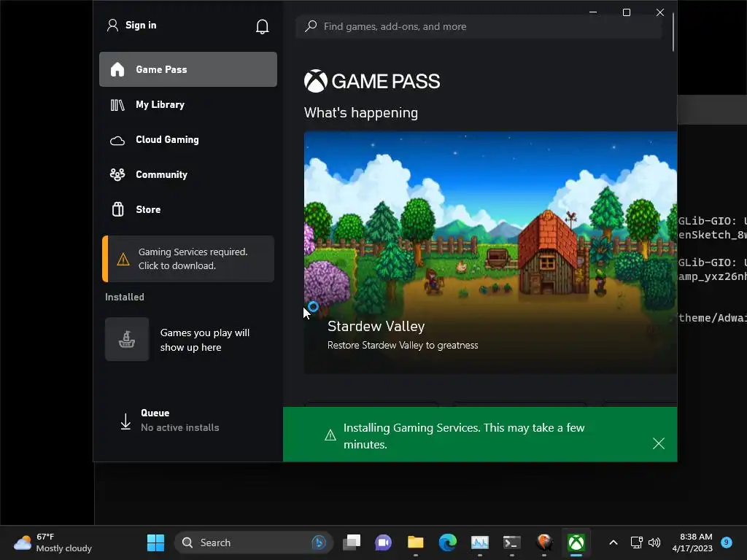The width and height of the screenshot is (747, 560).
Task: Open the Terminal app on taskbar
Action: [511, 542]
